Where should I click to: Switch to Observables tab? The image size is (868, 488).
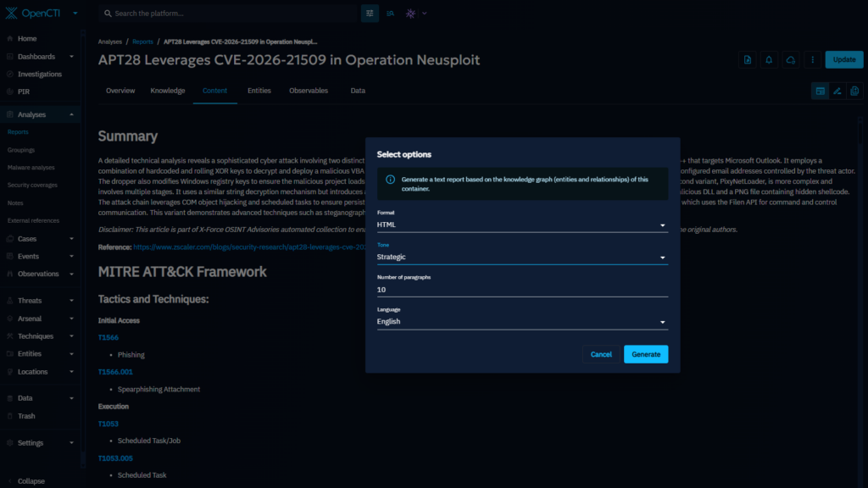tap(309, 91)
